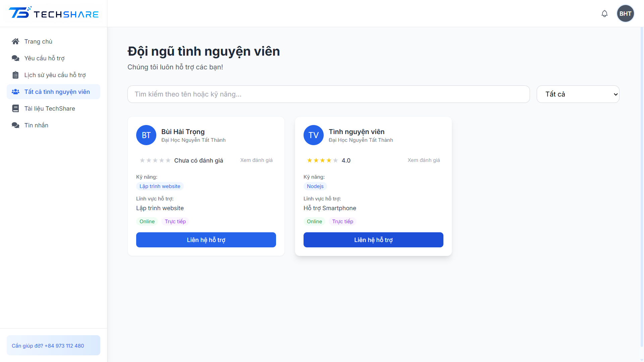Click the Online badge on Bùi Hải Trọng card
644x362 pixels.
point(147,222)
